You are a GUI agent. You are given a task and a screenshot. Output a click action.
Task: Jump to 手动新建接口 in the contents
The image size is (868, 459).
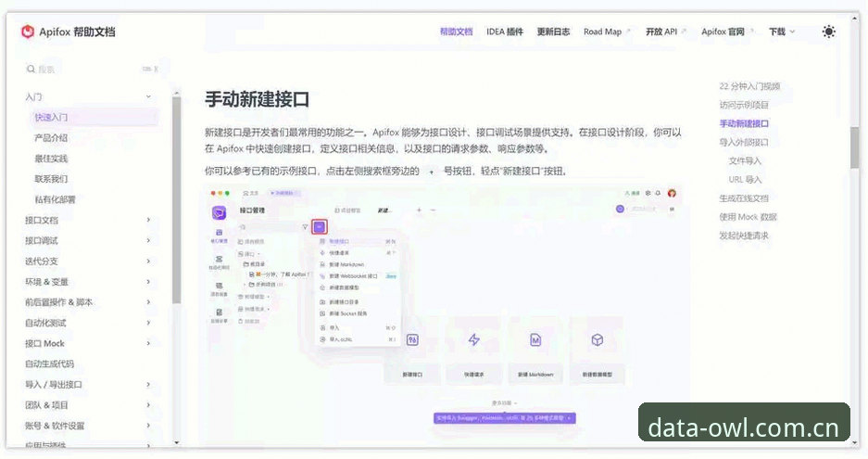point(744,123)
